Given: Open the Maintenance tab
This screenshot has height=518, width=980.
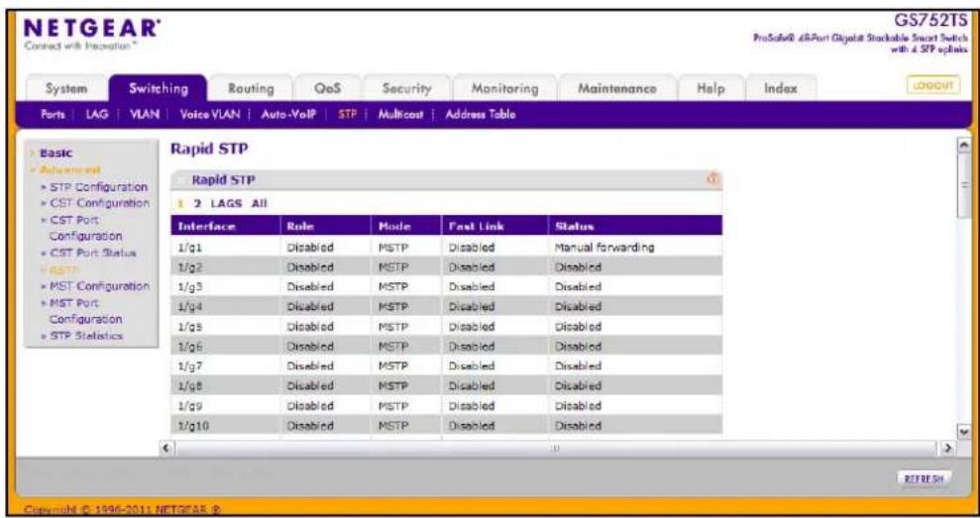Looking at the screenshot, I should pyautogui.click(x=617, y=89).
